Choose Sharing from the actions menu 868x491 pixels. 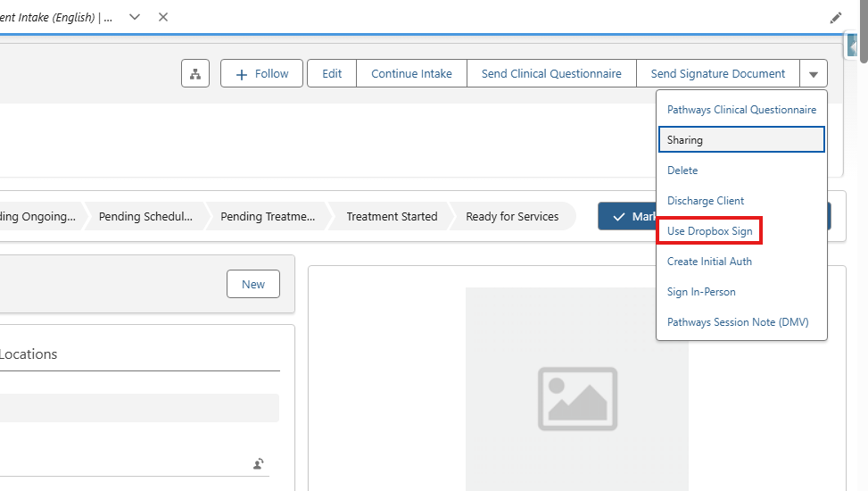741,139
